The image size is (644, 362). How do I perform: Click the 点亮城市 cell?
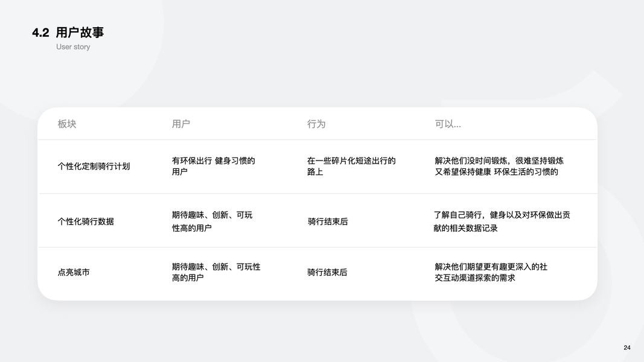pyautogui.click(x=74, y=272)
